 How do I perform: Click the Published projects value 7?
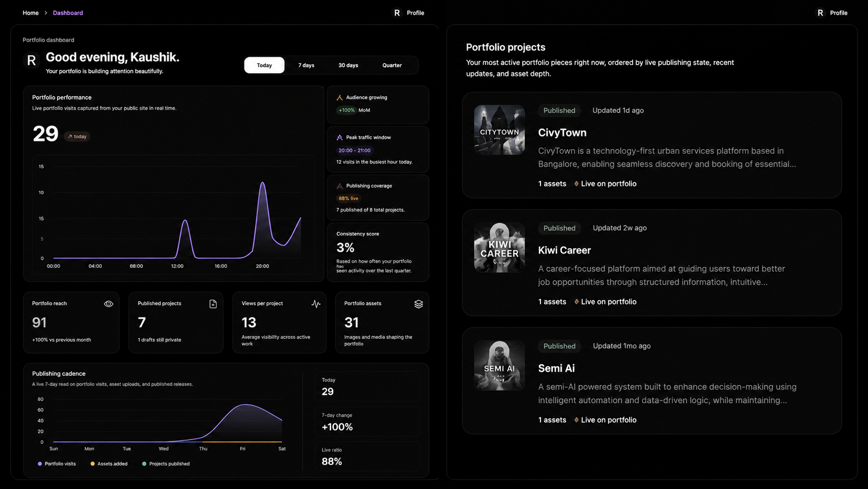click(x=142, y=323)
